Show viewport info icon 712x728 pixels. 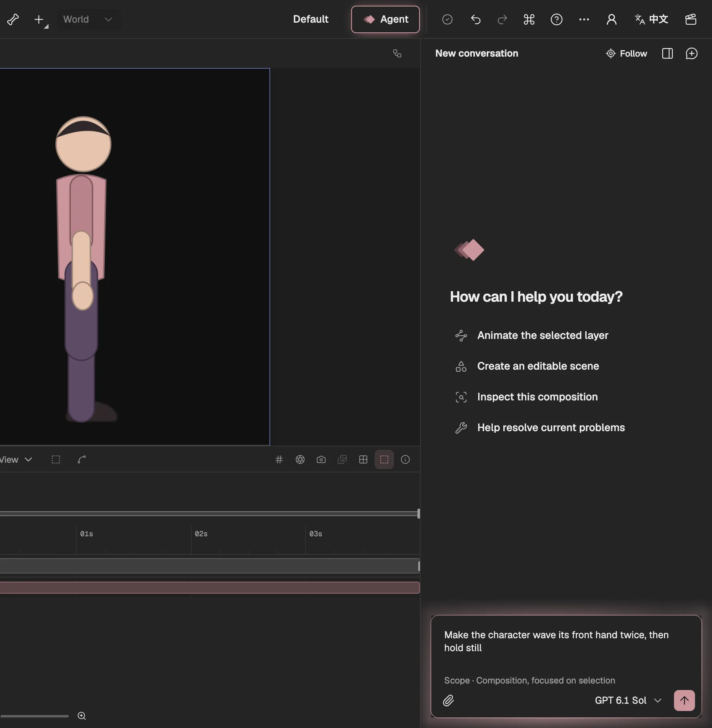click(x=405, y=459)
